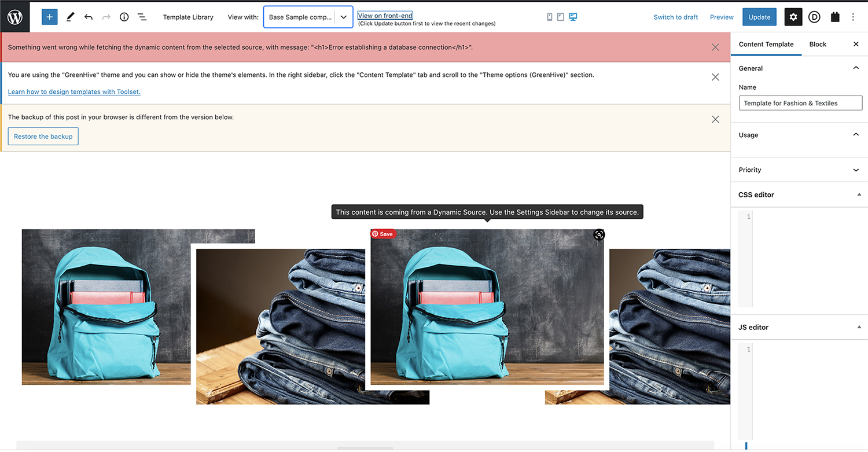Open the Divi circle D icon
Viewport: 868px width, 452px height.
point(814,17)
